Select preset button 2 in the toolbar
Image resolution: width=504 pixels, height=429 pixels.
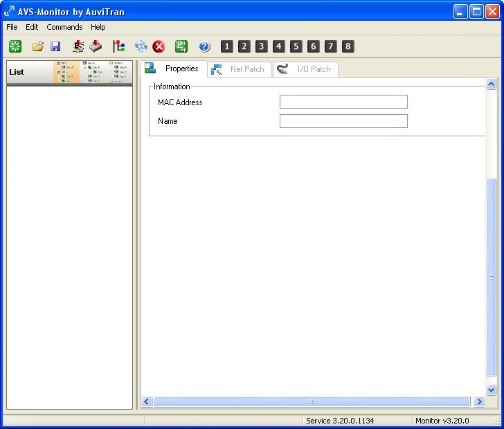click(x=244, y=46)
